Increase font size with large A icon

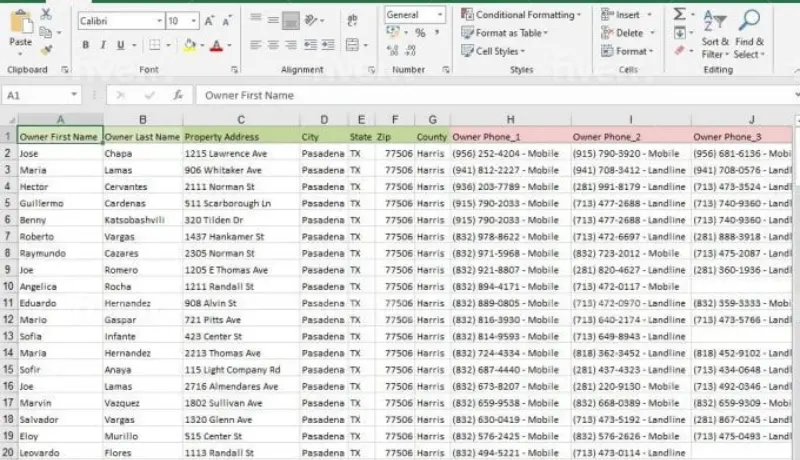[x=209, y=21]
